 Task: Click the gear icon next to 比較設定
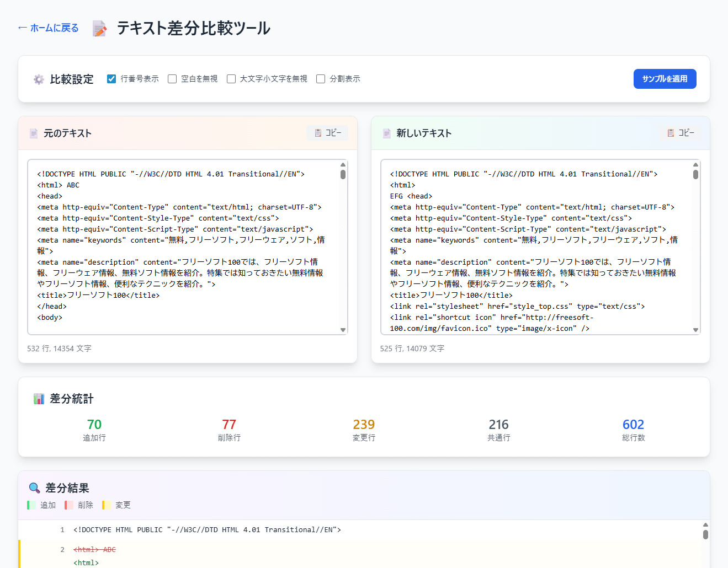click(x=39, y=79)
